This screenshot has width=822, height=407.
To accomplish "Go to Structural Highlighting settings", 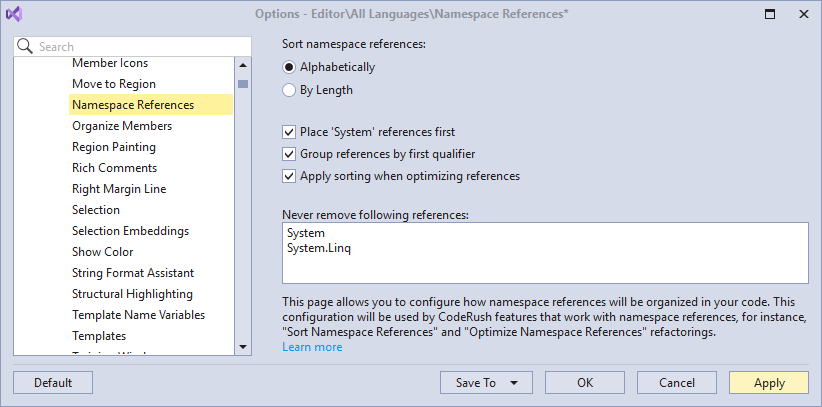I will 132,294.
